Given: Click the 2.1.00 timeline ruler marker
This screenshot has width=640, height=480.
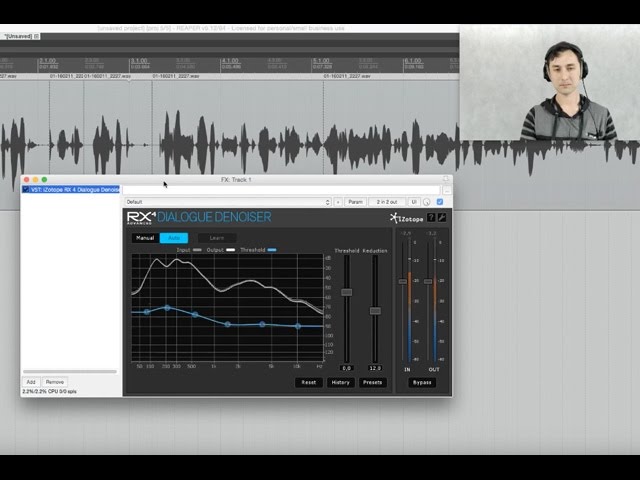Looking at the screenshot, I should click(x=48, y=60).
